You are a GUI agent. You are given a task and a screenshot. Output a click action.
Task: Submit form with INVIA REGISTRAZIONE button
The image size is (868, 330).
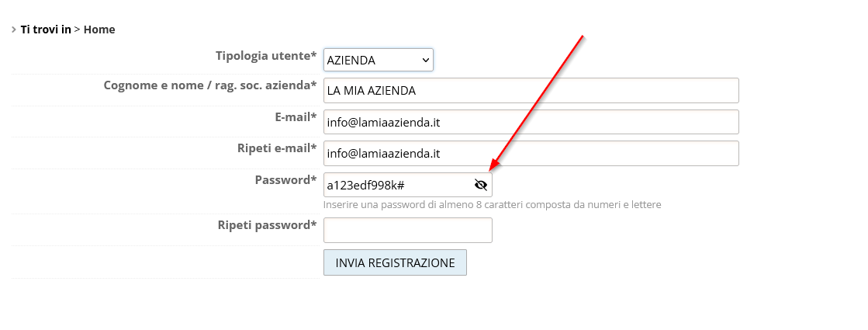point(396,262)
